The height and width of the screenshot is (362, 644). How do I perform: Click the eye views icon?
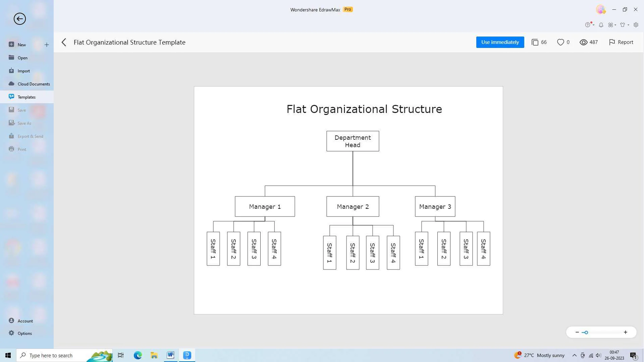(584, 42)
